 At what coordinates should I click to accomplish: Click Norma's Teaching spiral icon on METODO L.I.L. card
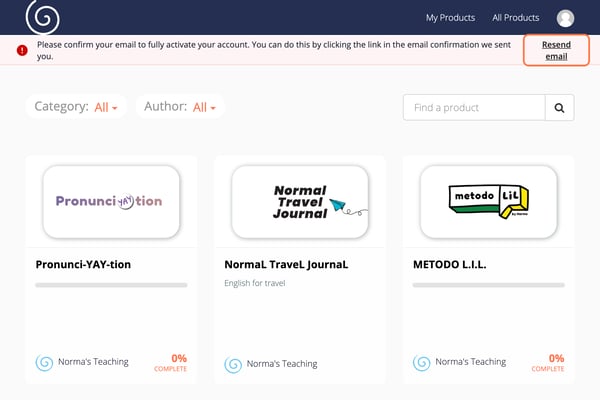[421, 362]
